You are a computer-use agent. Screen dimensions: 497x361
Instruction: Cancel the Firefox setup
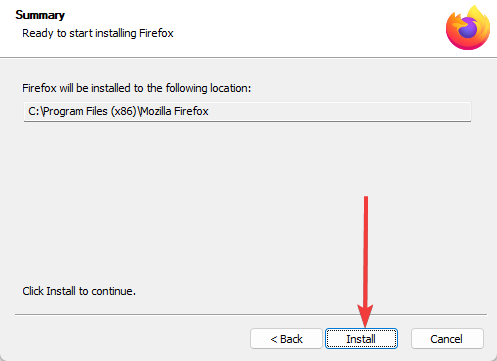447,339
